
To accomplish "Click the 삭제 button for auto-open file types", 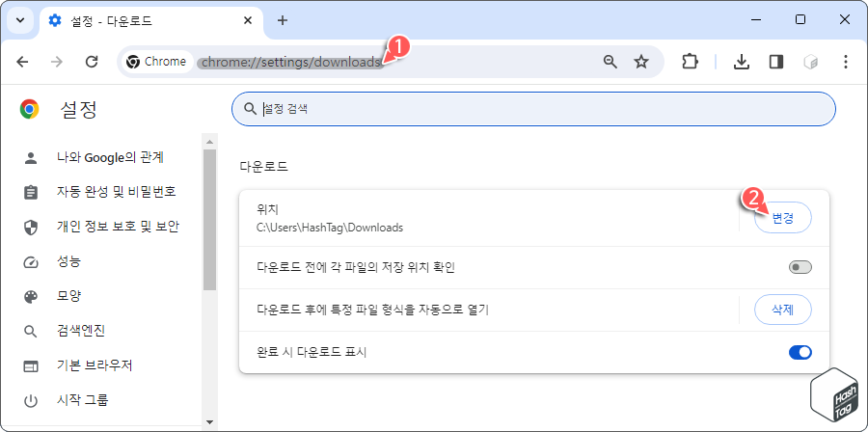I will pyautogui.click(x=783, y=310).
